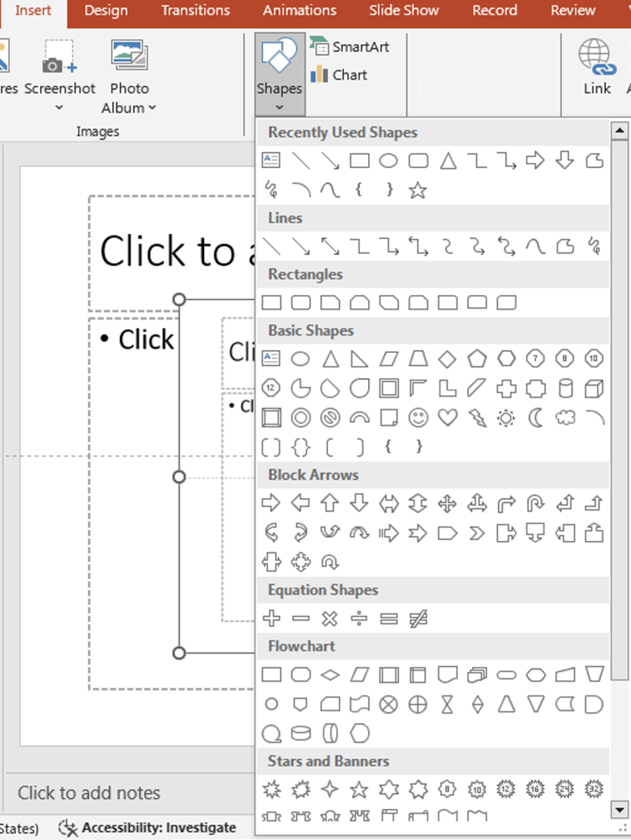Select the Quad Arrow block arrow shape
The height and width of the screenshot is (840, 631).
point(447,503)
